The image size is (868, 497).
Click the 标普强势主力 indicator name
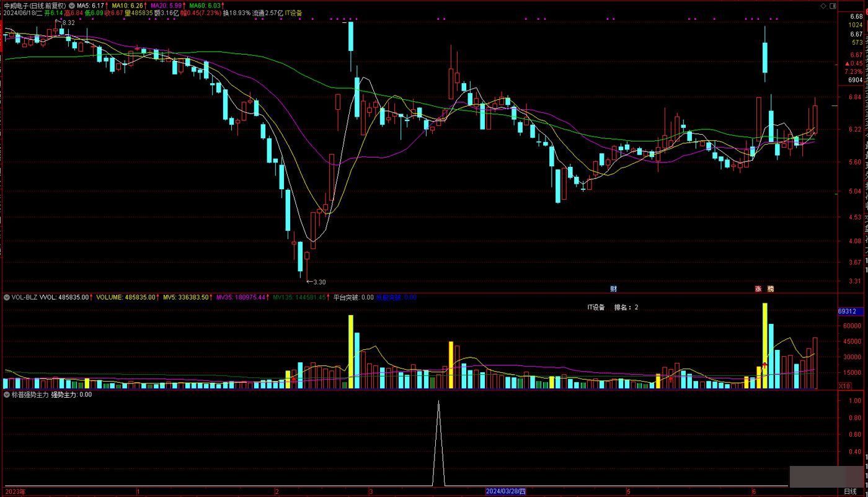tap(30, 394)
